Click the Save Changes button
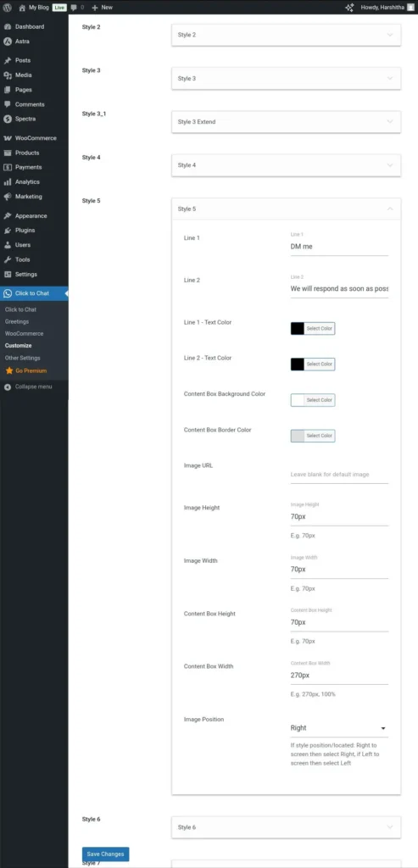 click(x=106, y=854)
